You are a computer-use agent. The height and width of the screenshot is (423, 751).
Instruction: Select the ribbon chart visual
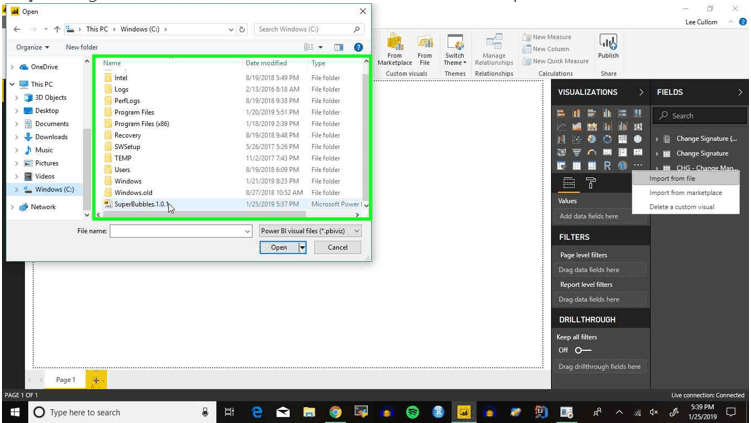[637, 126]
